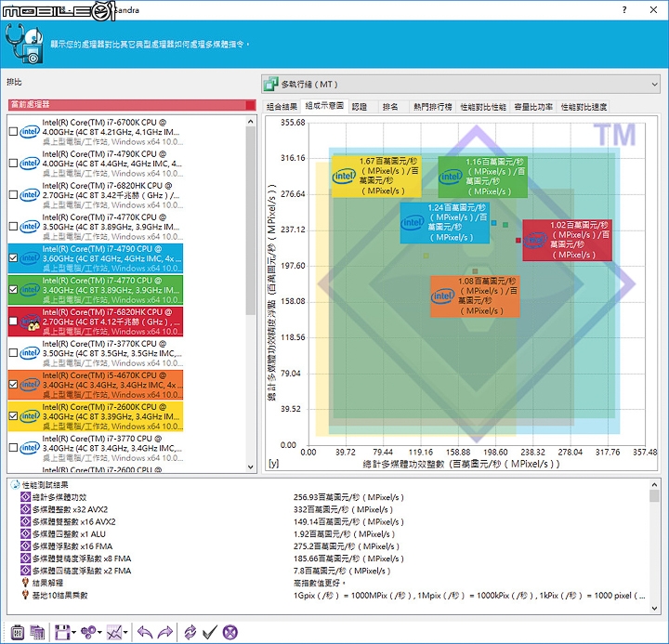This screenshot has width=669, height=644.
Task: Click the purple icon beside 總計多媒體功效
Action: pos(26,497)
